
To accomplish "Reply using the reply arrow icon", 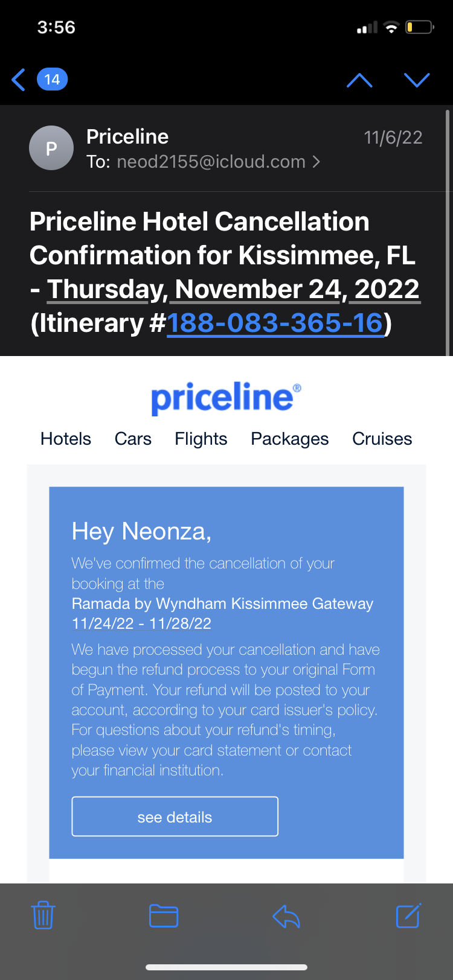I will pos(286,917).
